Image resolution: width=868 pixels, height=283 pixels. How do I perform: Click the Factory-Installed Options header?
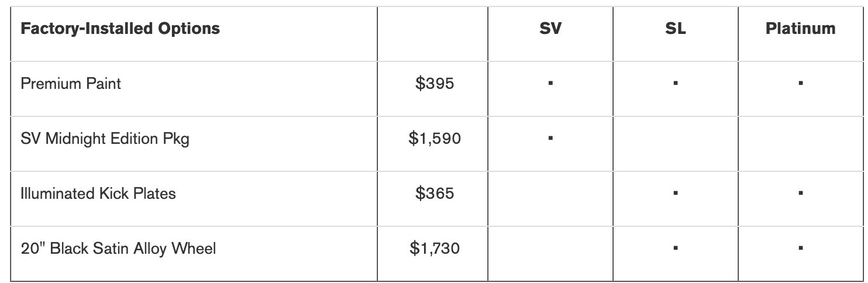tap(120, 29)
